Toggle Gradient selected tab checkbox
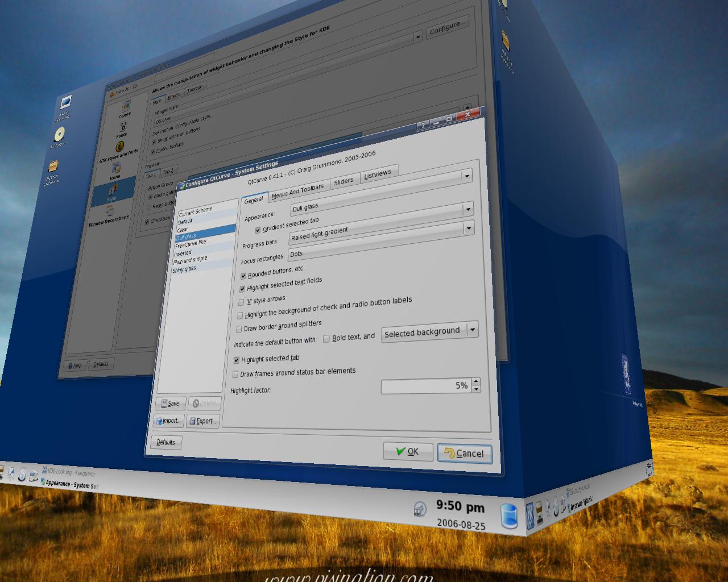Image resolution: width=728 pixels, height=582 pixels. coord(258,230)
